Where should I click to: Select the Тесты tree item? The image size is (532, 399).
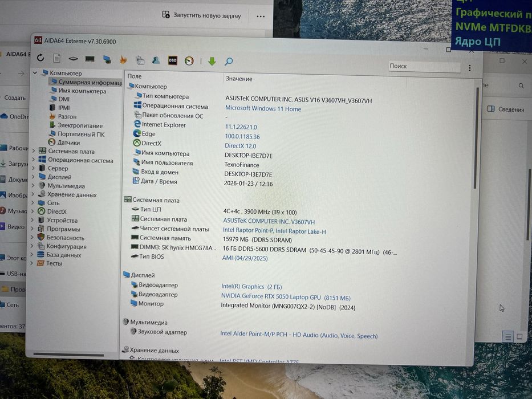(50, 263)
